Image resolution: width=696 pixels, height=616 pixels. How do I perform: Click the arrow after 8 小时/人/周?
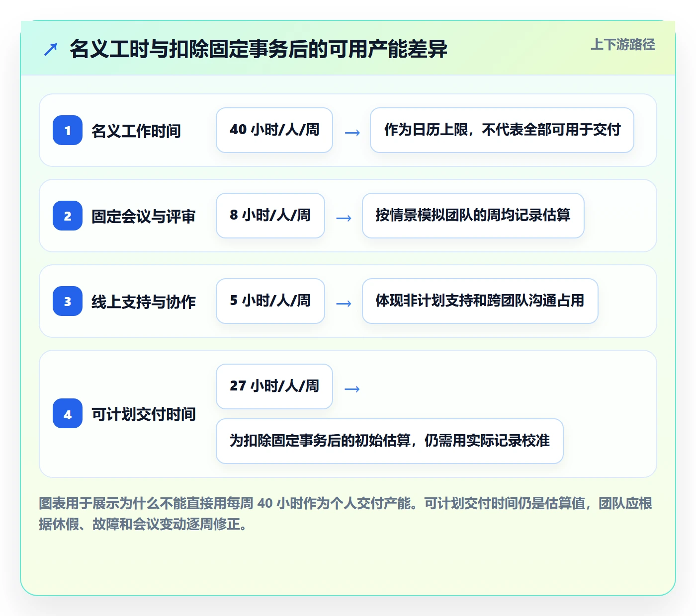[344, 218]
